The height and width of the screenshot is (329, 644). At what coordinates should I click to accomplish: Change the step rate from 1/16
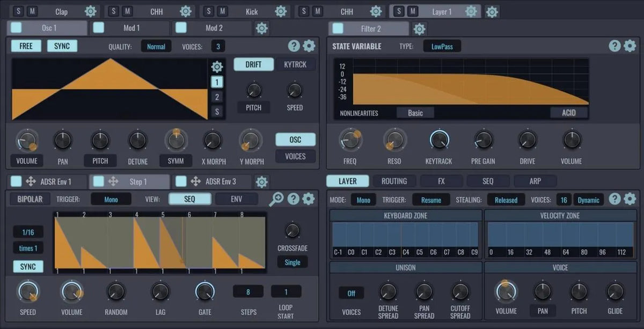27,232
